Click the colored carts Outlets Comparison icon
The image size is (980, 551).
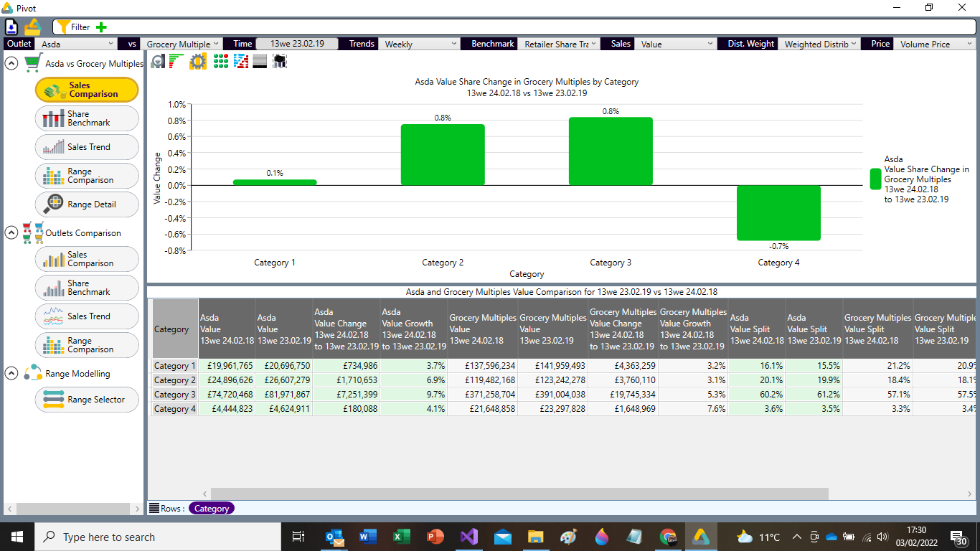[33, 232]
